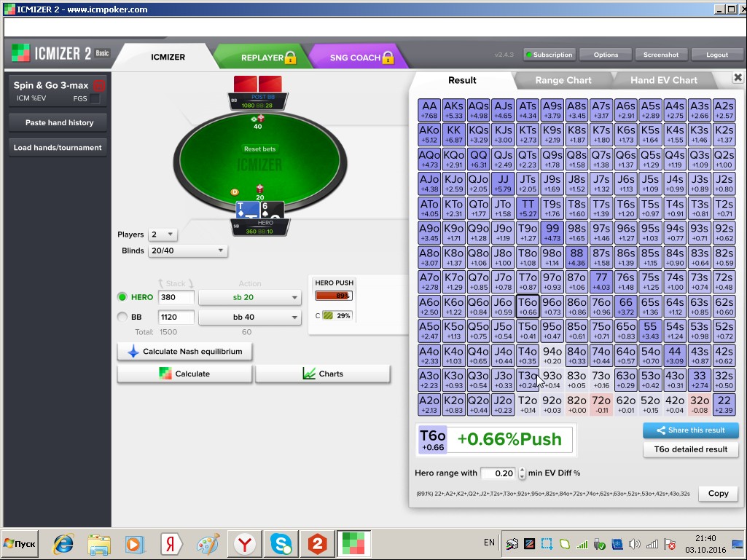Toggle the green Subscription status button
This screenshot has height=560, width=747.
[550, 55]
